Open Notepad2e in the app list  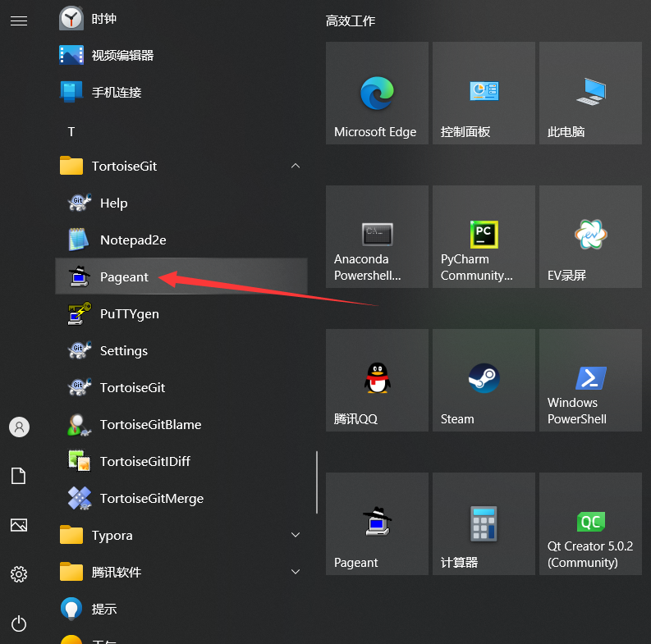pos(132,240)
